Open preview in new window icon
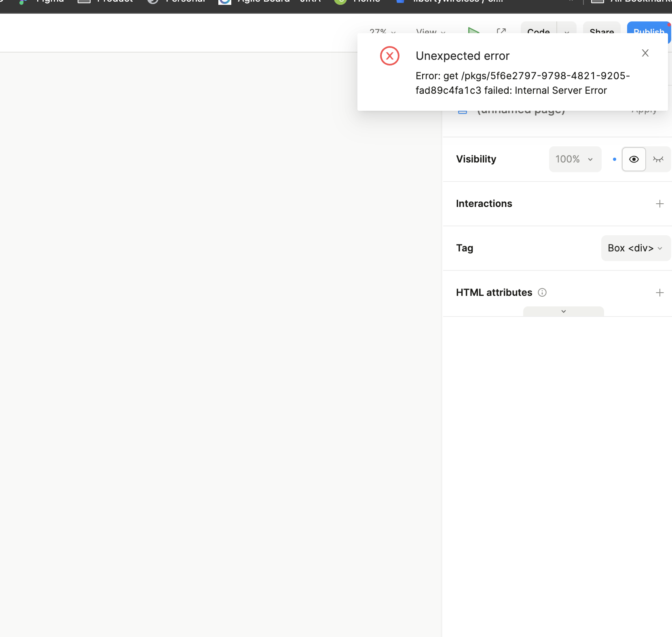The width and height of the screenshot is (672, 637). [x=501, y=31]
